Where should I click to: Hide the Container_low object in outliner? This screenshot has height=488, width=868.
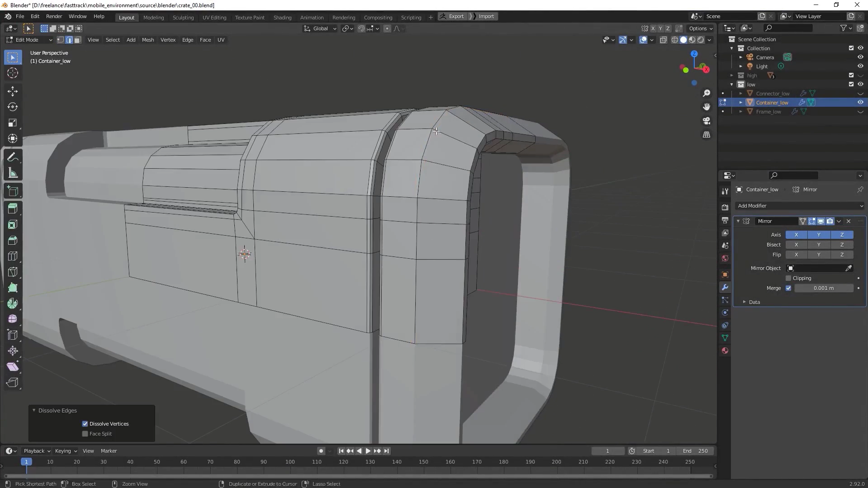(860, 103)
